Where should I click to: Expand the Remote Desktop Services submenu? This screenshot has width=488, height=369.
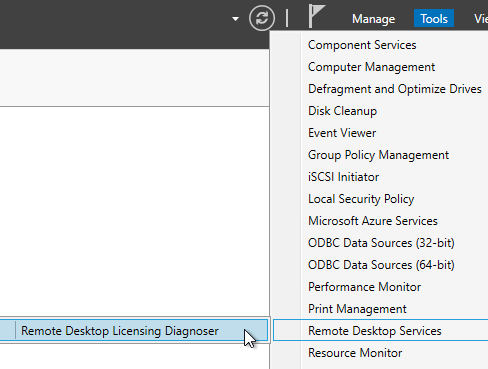tap(380, 330)
